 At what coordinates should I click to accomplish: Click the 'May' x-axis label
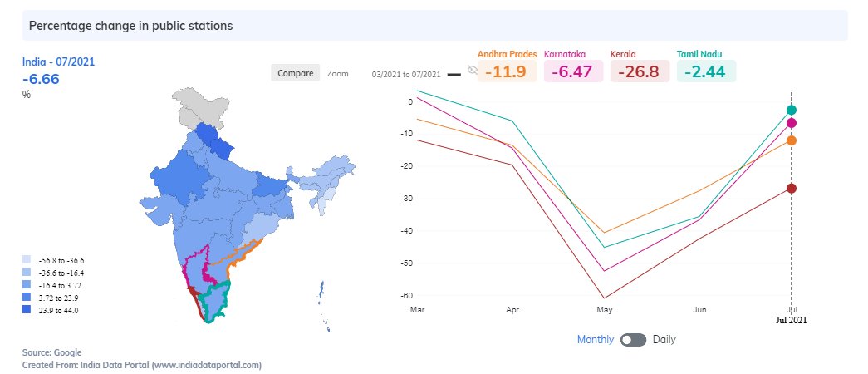tap(605, 310)
